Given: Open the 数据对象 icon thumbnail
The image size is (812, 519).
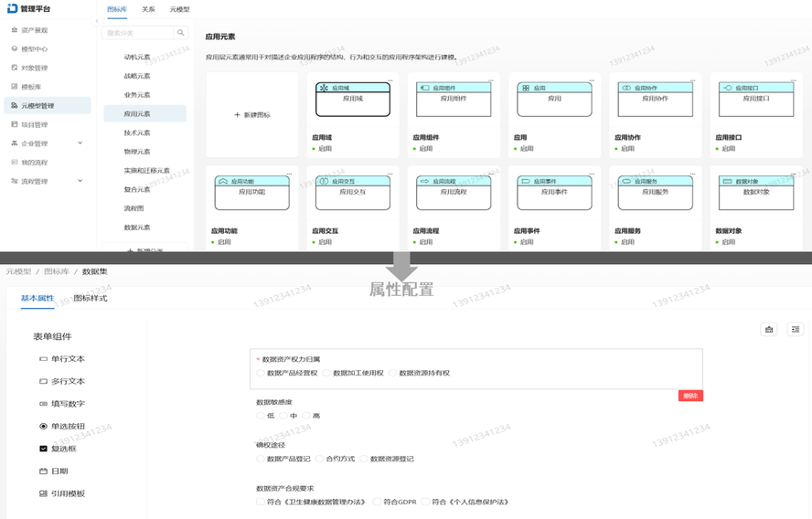Looking at the screenshot, I should pos(756,193).
